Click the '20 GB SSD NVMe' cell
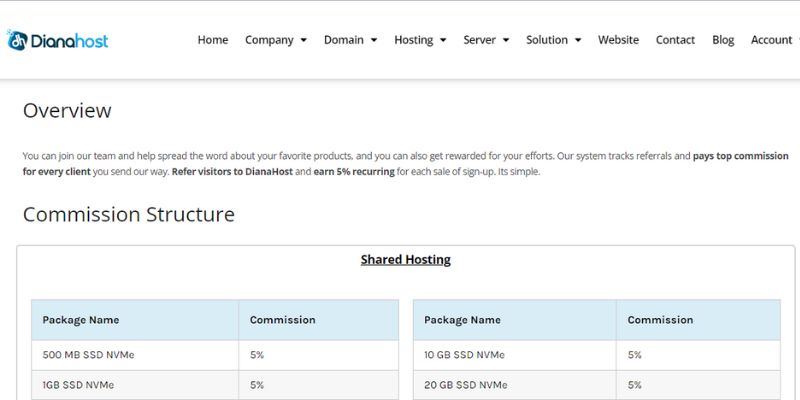Viewport: 800px width, 400px height. click(x=515, y=385)
